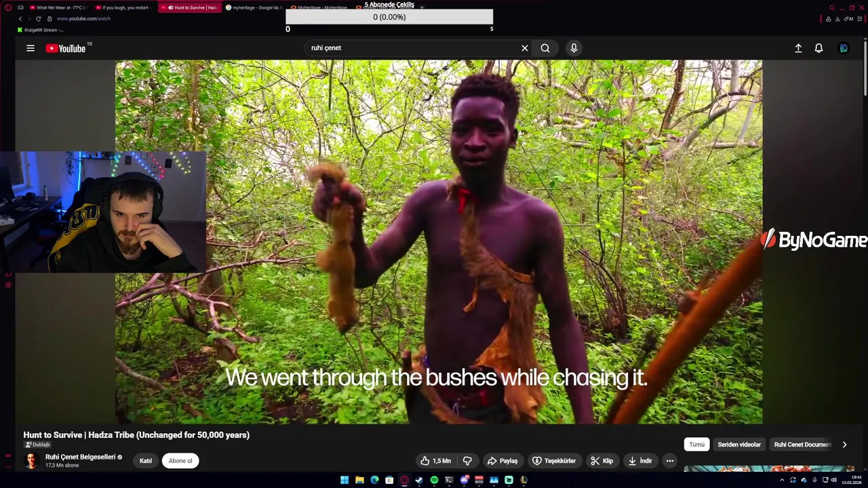Open the Opera AI assistant button
Screen dimensions: 868x488
(x=848, y=19)
